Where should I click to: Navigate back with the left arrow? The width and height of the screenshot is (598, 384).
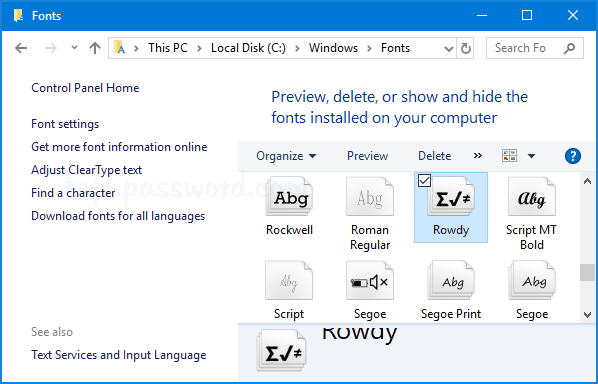point(21,48)
